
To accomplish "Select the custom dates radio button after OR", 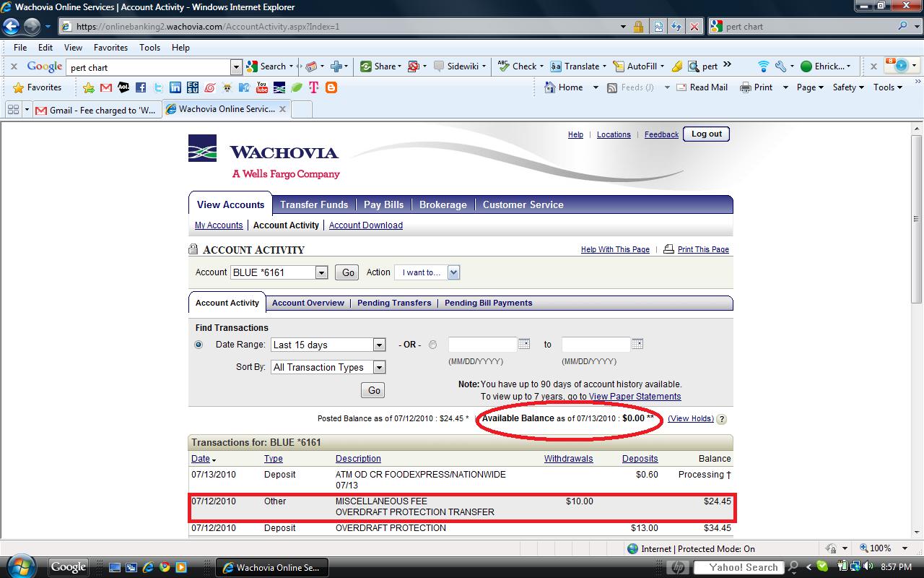I will coord(432,345).
